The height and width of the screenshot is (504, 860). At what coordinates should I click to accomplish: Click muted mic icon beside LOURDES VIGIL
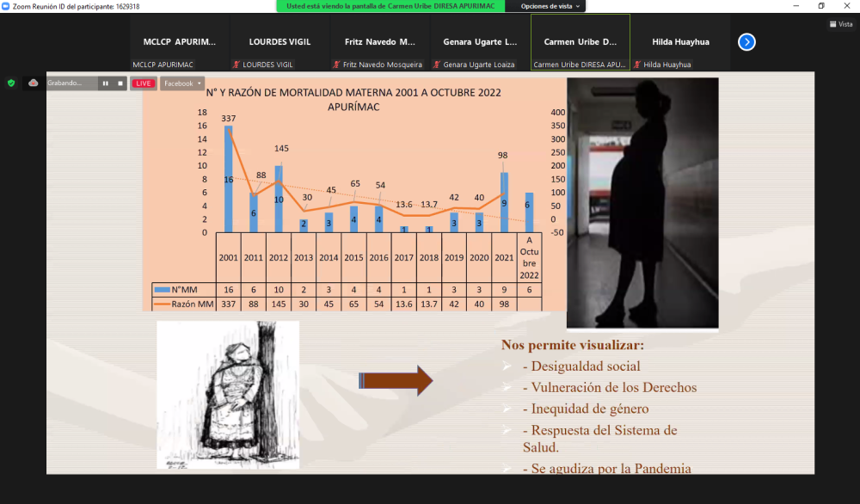coord(236,65)
